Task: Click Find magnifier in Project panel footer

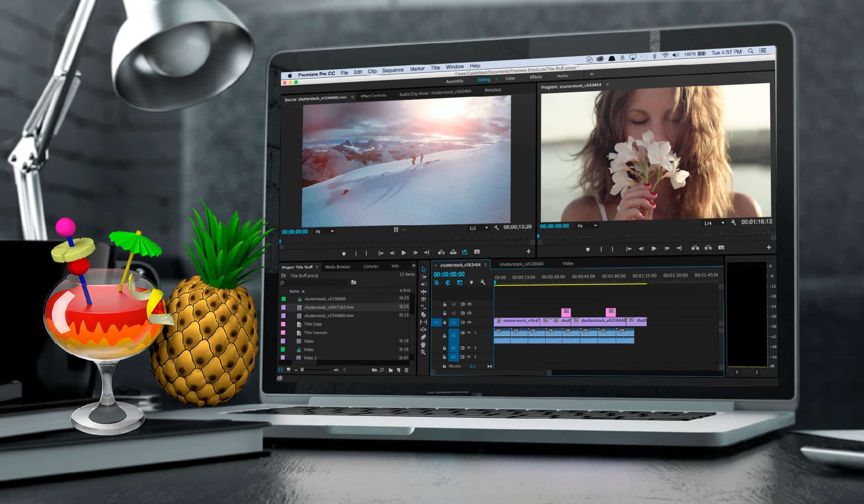Action: tap(382, 370)
